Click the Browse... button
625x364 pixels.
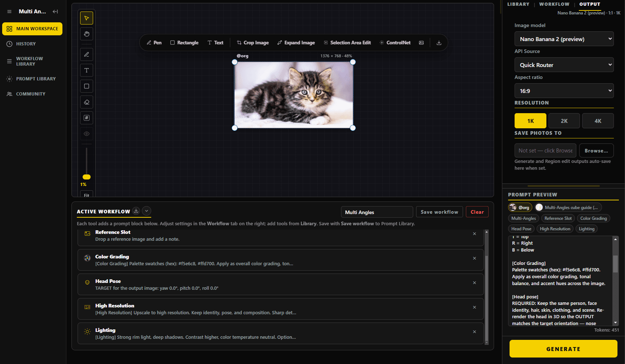point(596,151)
